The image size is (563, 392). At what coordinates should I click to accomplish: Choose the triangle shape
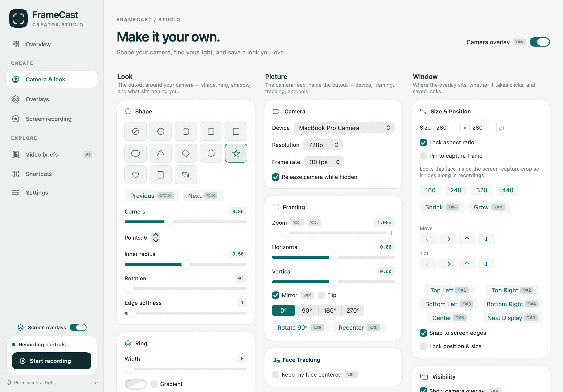coord(161,153)
